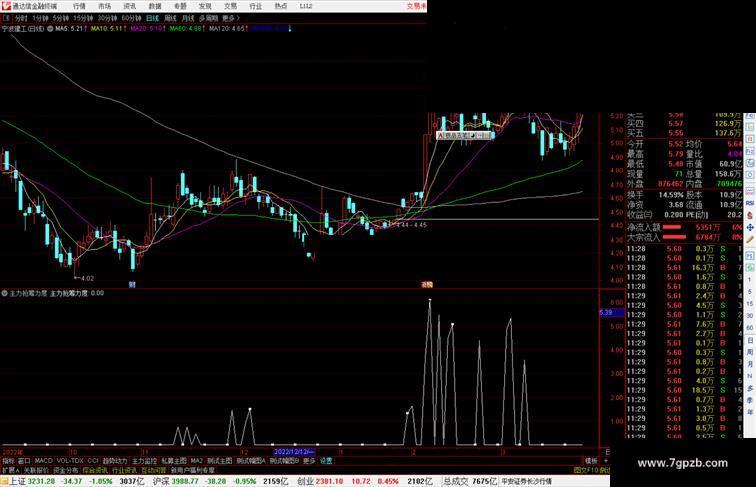Expand the 更多 periods dropdown
Image resolution: width=756 pixels, height=487 pixels.
coord(230,18)
